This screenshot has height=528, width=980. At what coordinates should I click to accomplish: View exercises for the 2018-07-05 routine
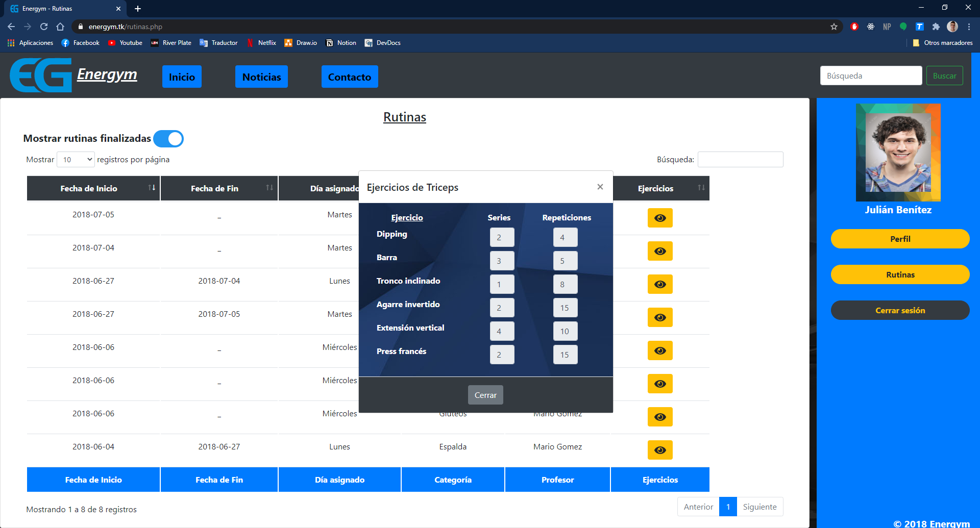[x=660, y=218]
